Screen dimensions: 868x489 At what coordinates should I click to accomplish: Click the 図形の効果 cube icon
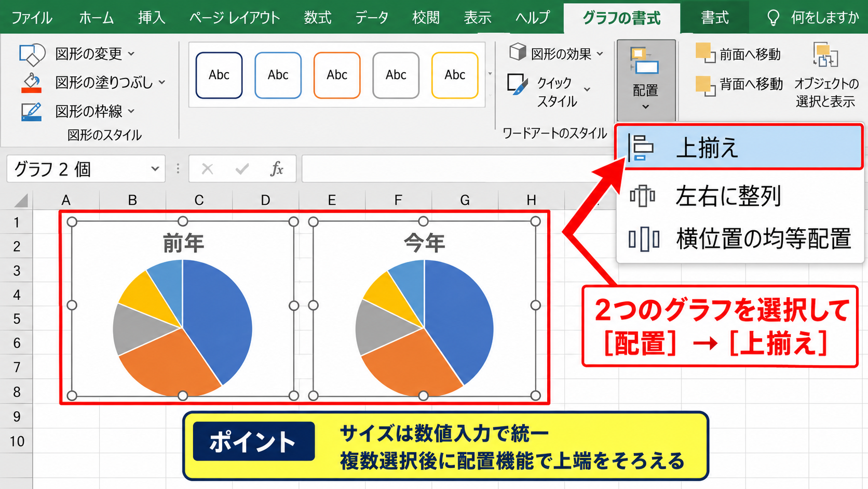tap(518, 52)
